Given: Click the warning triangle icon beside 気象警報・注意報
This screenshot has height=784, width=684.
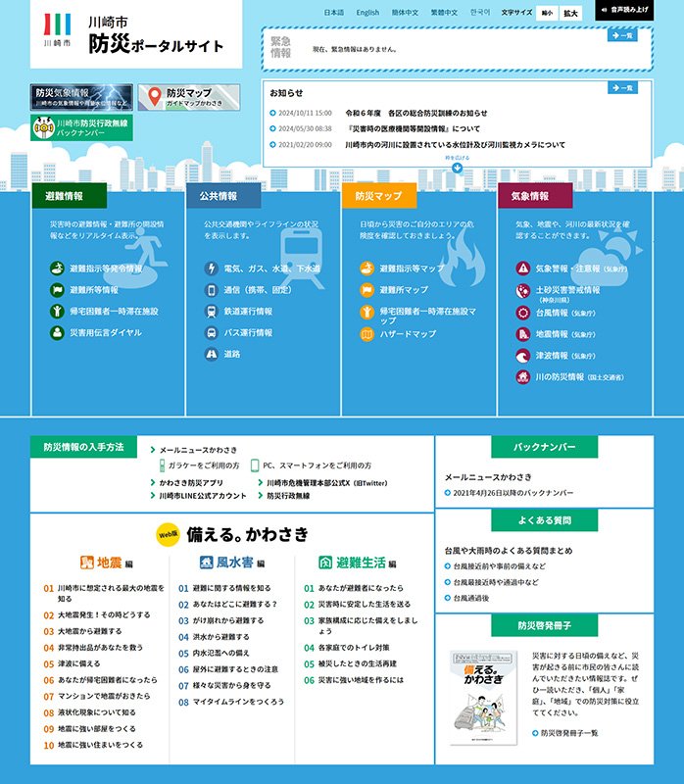Looking at the screenshot, I should tap(523, 268).
